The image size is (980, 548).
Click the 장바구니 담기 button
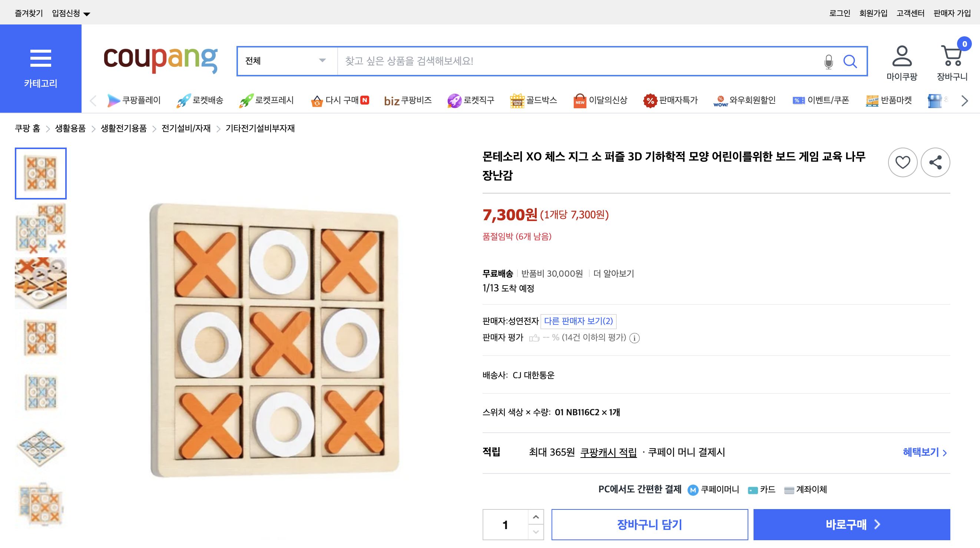(650, 524)
